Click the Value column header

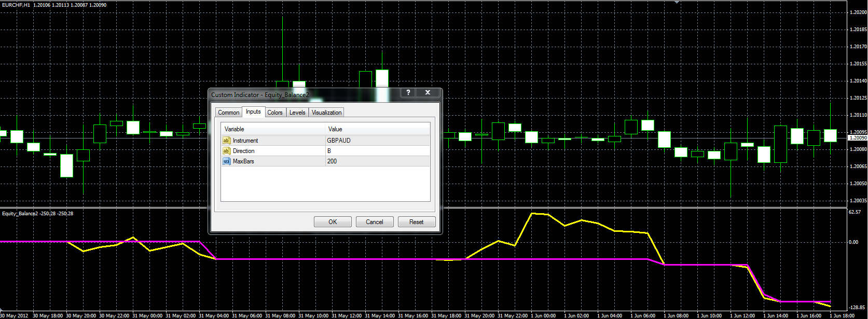click(378, 129)
